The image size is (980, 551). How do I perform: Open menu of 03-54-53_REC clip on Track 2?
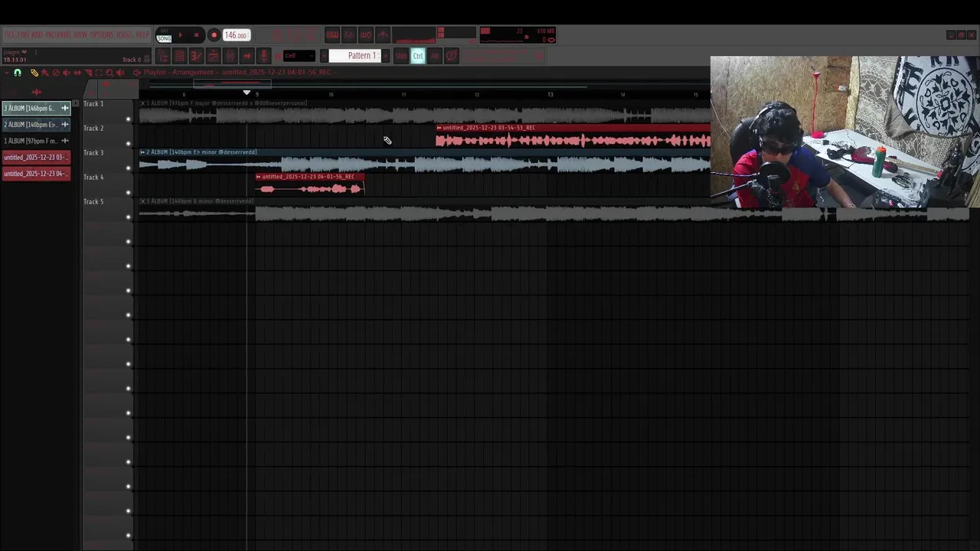[439, 128]
